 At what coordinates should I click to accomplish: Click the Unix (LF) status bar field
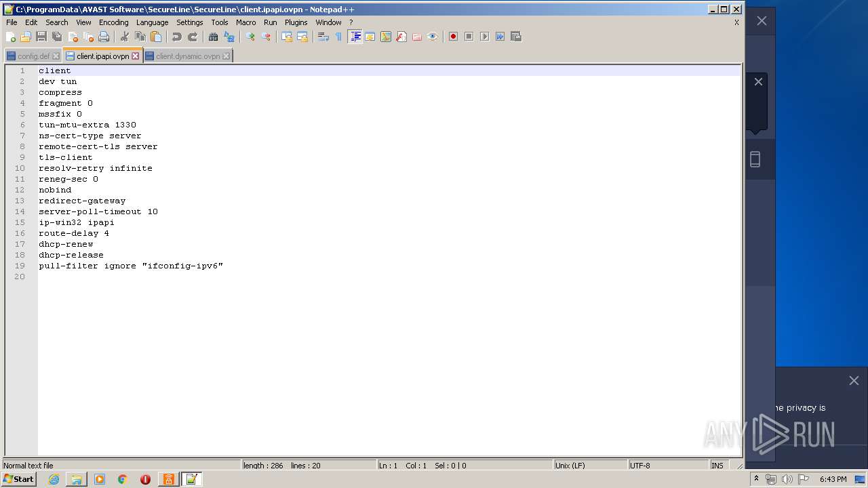(x=589, y=466)
